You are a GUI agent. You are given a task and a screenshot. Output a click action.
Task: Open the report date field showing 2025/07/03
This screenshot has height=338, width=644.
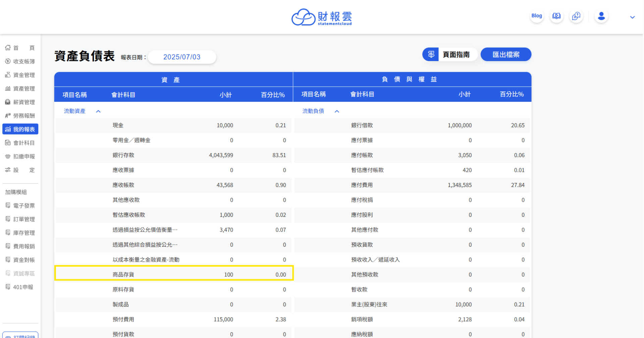(x=182, y=57)
